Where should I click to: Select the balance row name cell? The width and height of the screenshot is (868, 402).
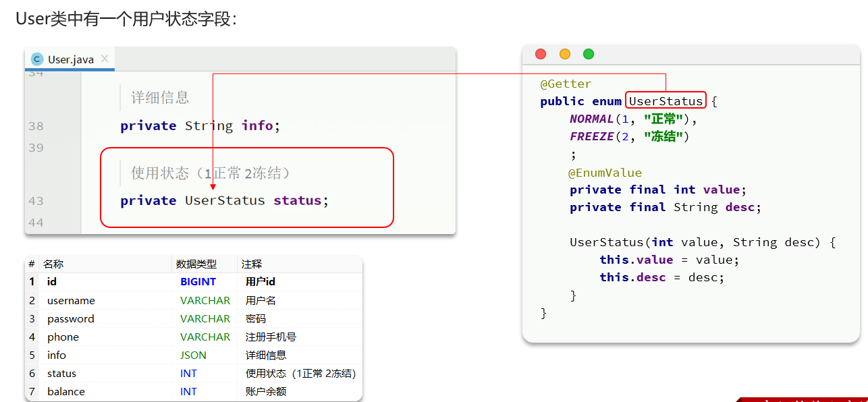[x=66, y=391]
